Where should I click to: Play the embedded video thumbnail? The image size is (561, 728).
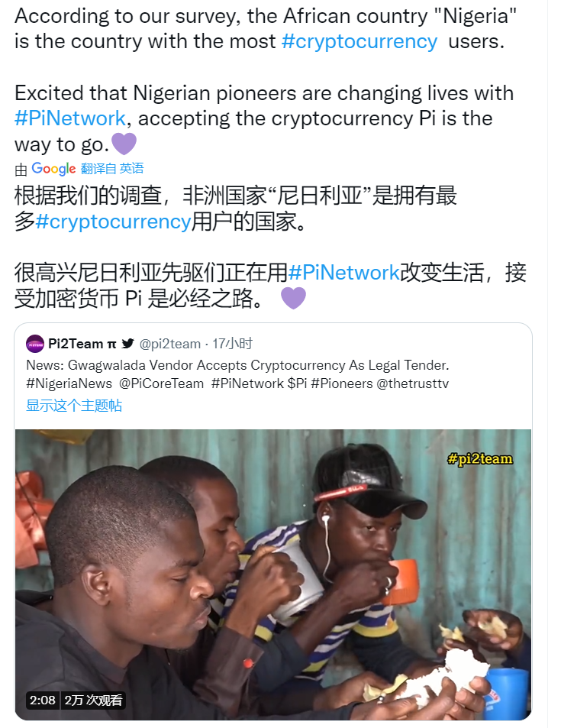point(273,574)
